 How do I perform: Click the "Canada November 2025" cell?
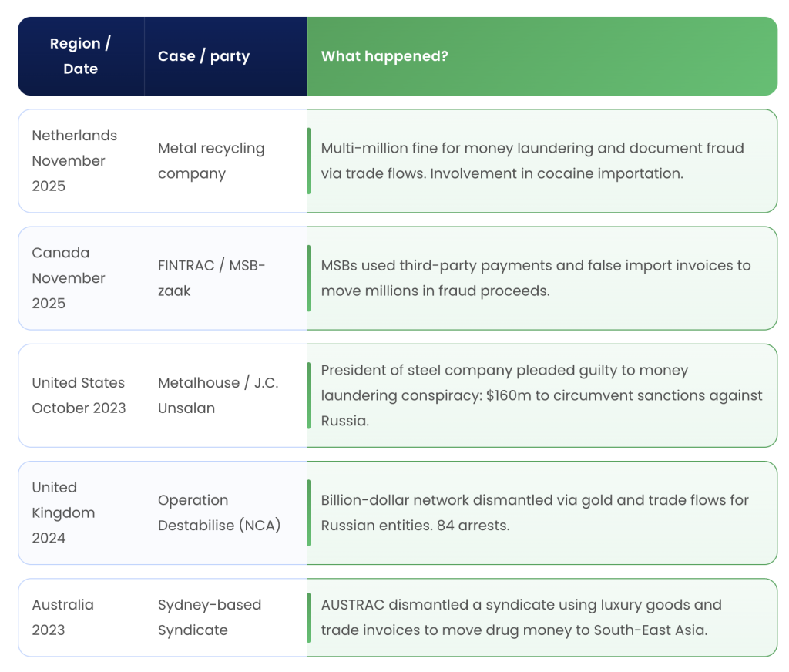[x=68, y=278]
